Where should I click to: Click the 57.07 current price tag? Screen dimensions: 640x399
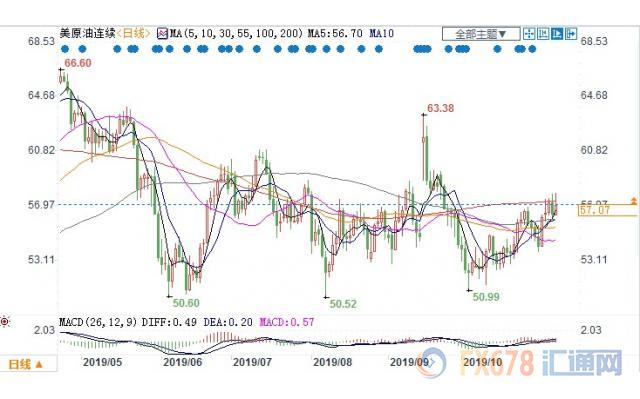595,211
